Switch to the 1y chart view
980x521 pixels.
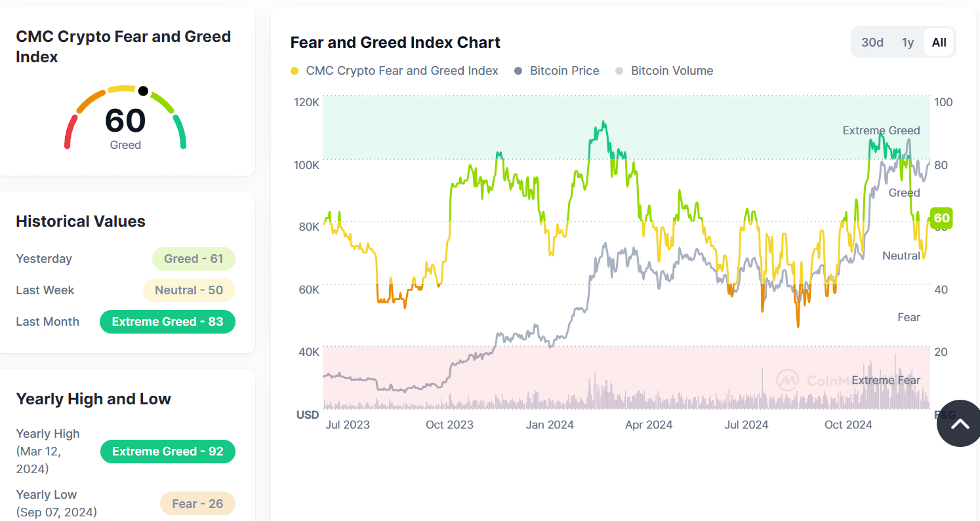pos(908,41)
